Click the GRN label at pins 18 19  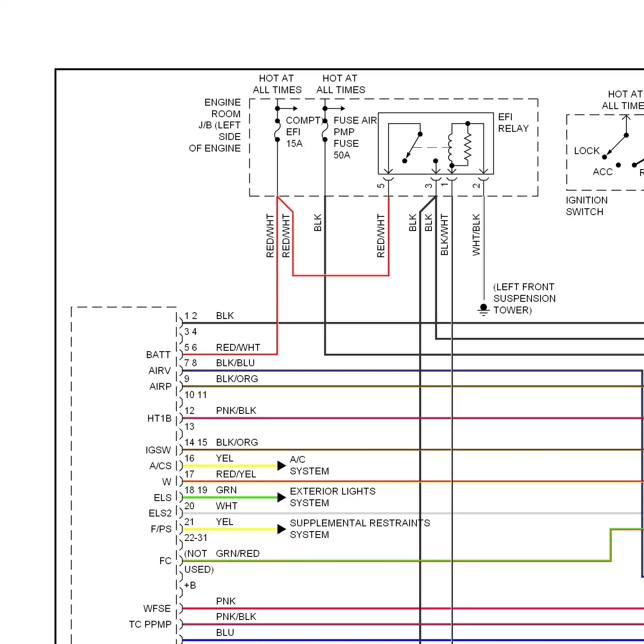(x=226, y=490)
